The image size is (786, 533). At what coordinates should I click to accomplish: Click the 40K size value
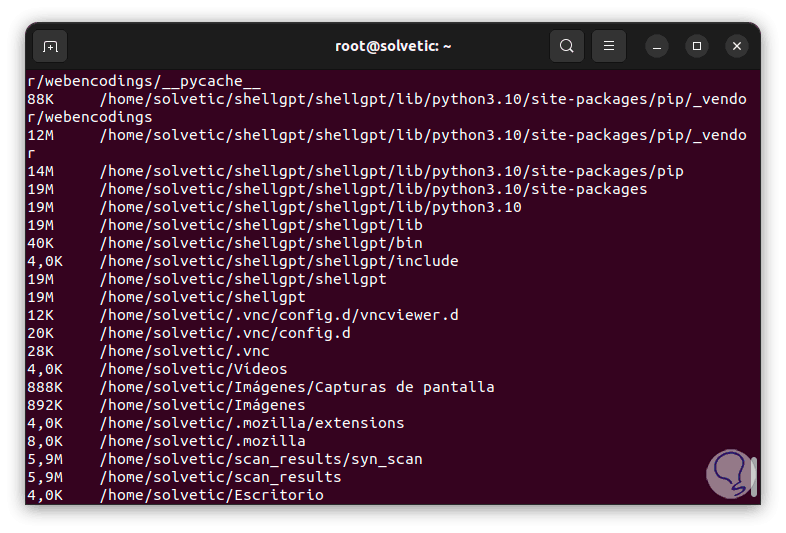click(40, 243)
